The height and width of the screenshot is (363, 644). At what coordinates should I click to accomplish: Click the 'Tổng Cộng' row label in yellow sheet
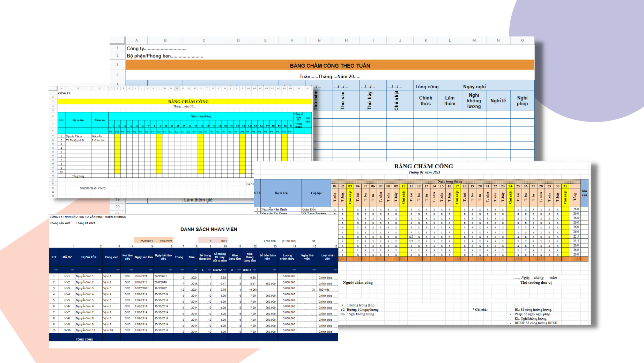(78, 176)
